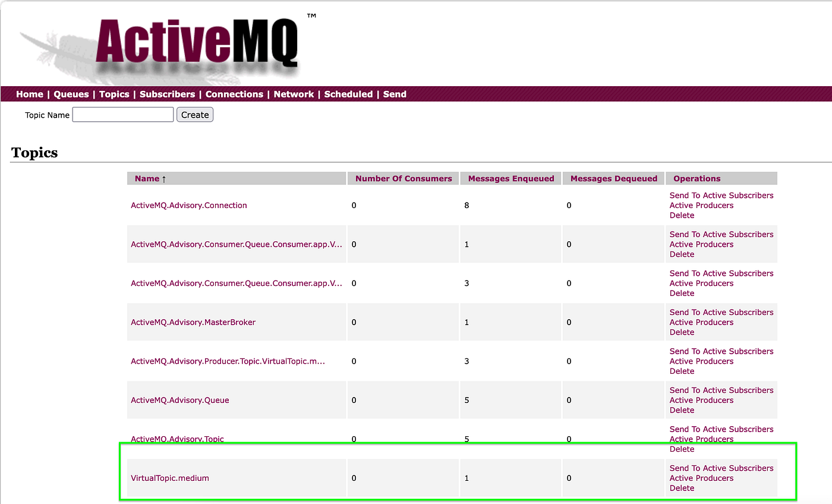This screenshot has height=504, width=832.
Task: View Active Producers for Advisory.Producer.Topic row
Action: point(702,361)
